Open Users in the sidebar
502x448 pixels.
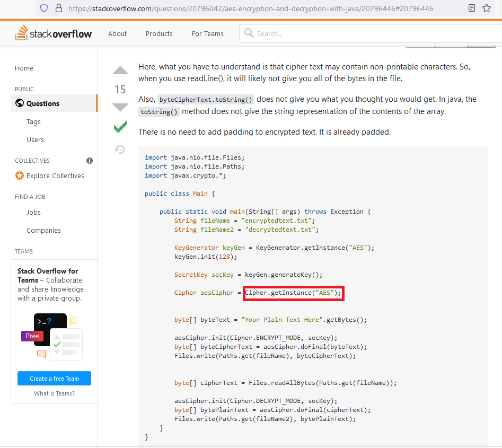(35, 139)
